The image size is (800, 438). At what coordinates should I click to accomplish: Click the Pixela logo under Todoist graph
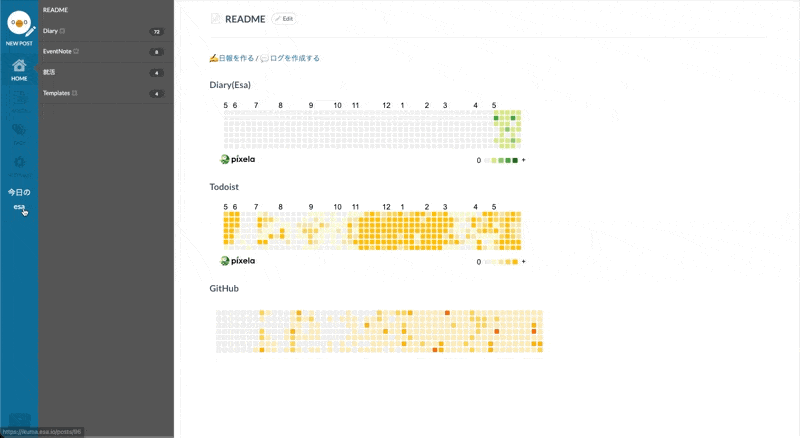pyautogui.click(x=238, y=261)
